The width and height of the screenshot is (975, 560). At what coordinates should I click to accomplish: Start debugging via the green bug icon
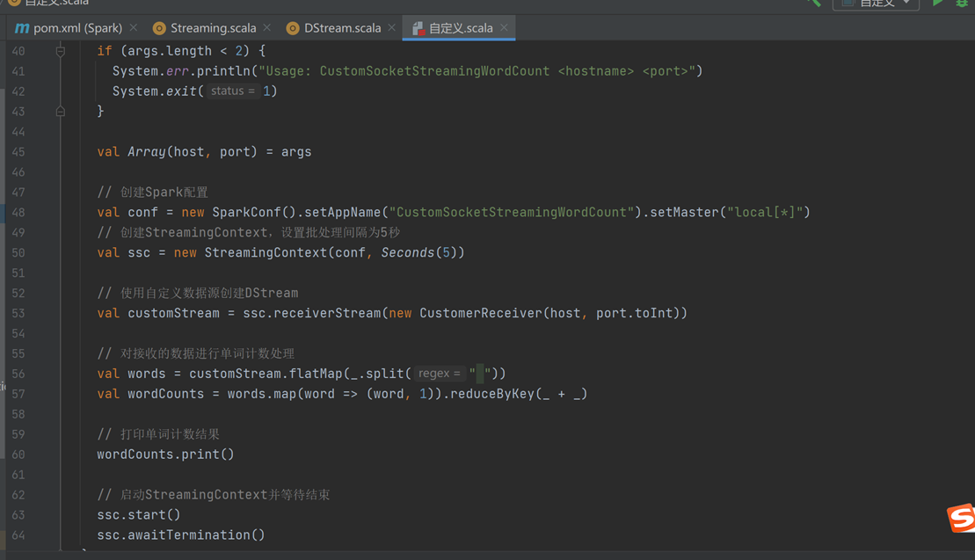(x=960, y=4)
